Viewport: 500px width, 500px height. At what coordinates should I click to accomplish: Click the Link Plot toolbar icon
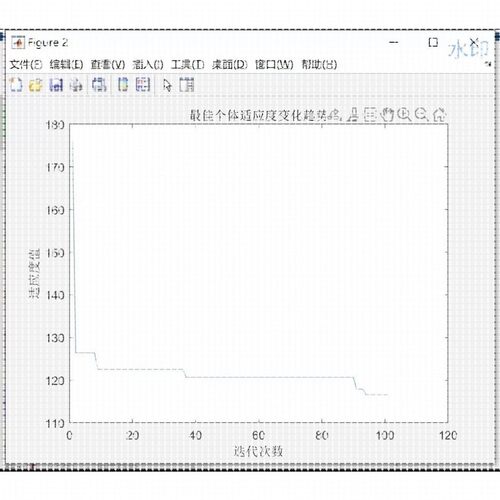99,85
